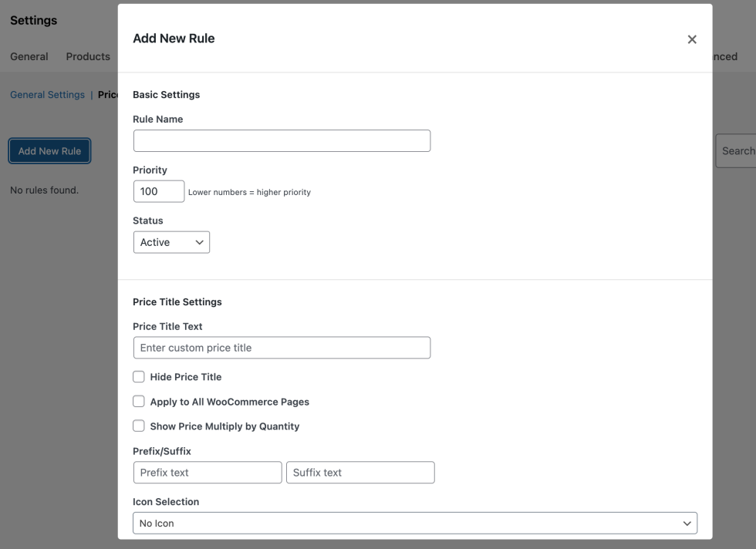Click the Price Title Text field

point(282,348)
